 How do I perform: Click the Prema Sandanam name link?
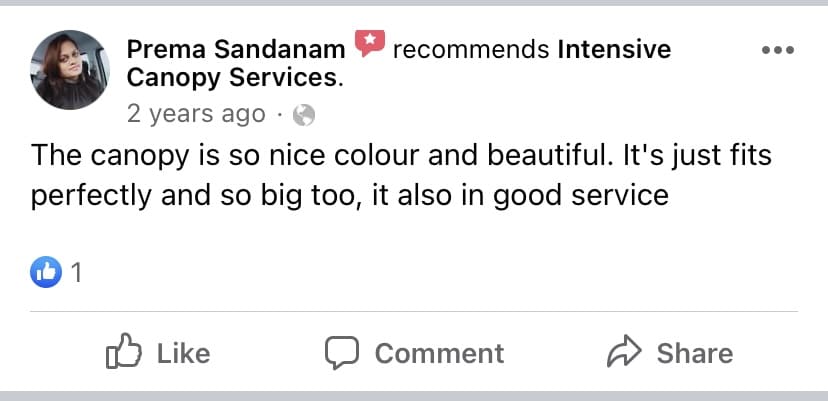click(236, 48)
